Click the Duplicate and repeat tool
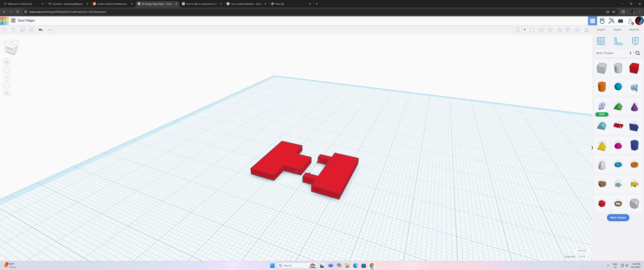Image resolution: width=644 pixels, height=270 pixels. pyautogui.click(x=22, y=30)
